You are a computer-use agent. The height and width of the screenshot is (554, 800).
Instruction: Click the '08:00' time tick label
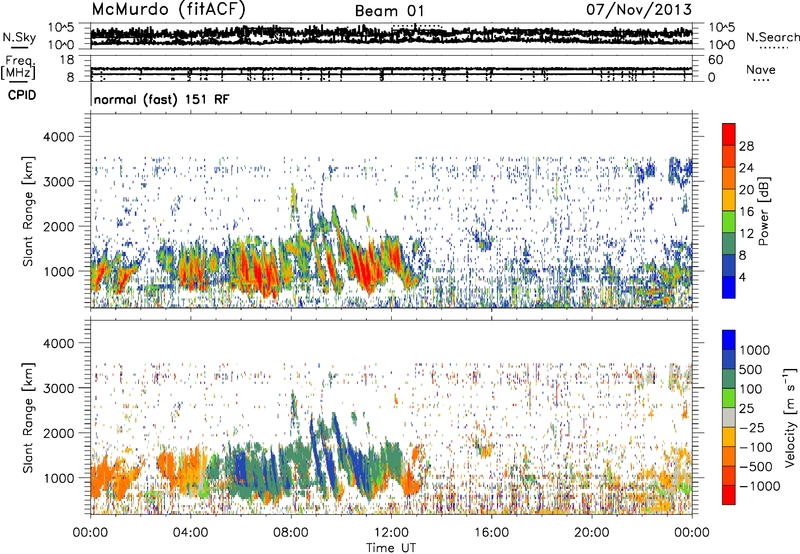tap(291, 533)
